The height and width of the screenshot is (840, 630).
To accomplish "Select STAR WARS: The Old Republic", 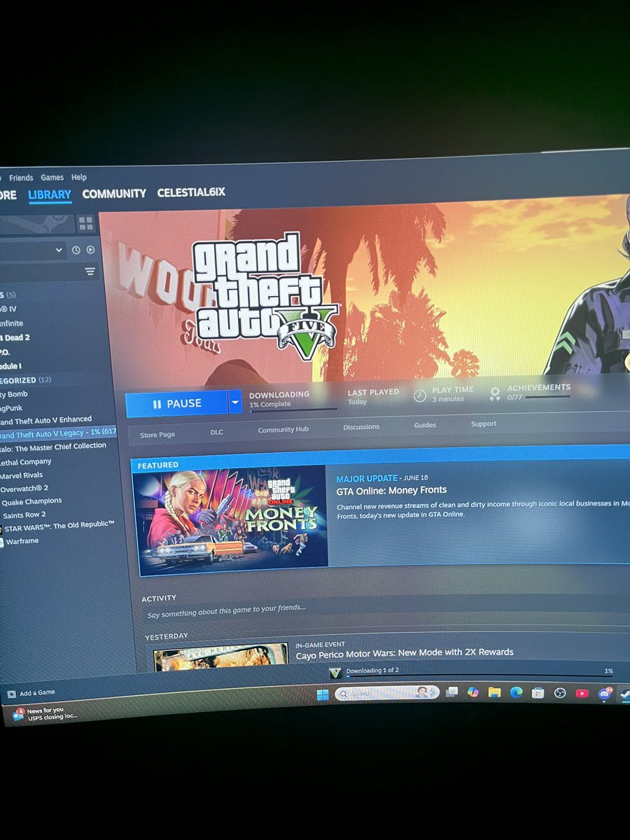I will [x=59, y=526].
